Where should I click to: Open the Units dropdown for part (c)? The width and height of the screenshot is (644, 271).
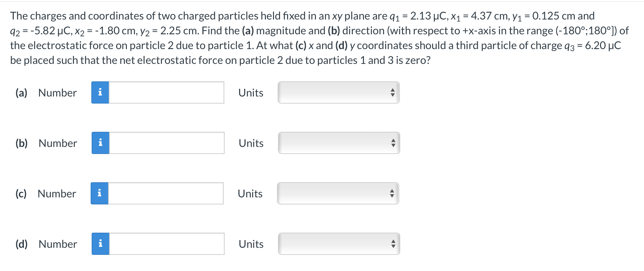click(338, 193)
